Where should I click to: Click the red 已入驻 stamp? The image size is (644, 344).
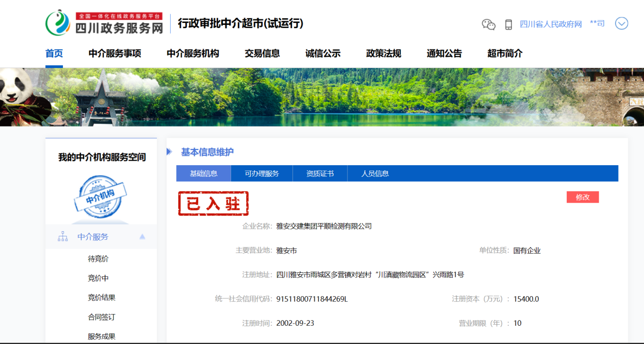[213, 204]
